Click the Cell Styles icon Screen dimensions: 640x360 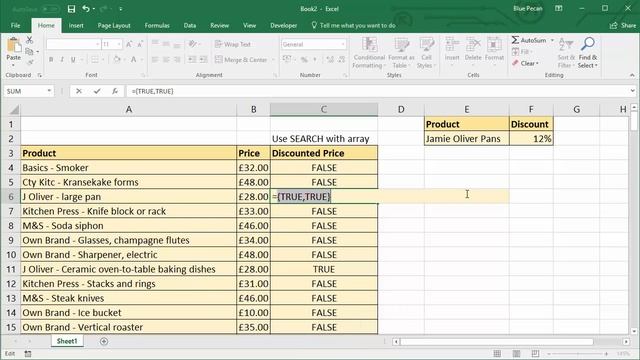pos(427,45)
